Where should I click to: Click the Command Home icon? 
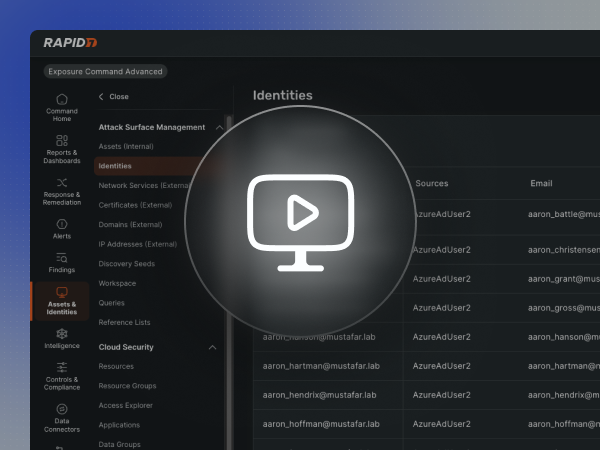[62, 100]
